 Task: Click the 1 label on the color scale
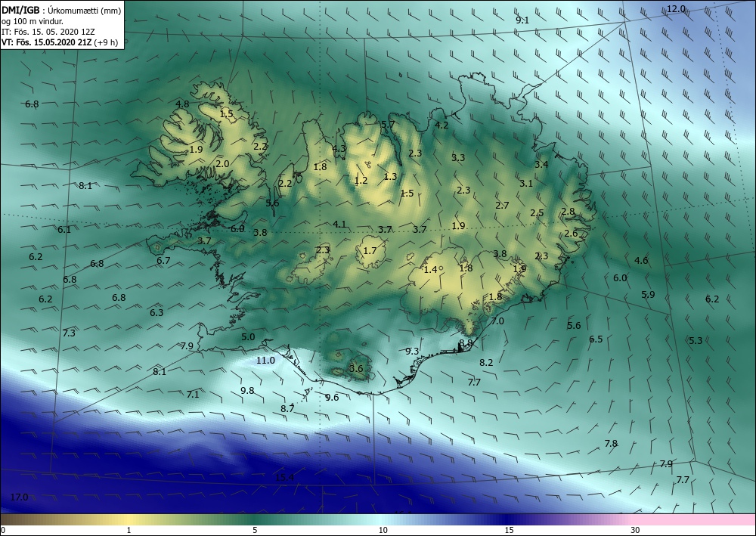[129, 531]
